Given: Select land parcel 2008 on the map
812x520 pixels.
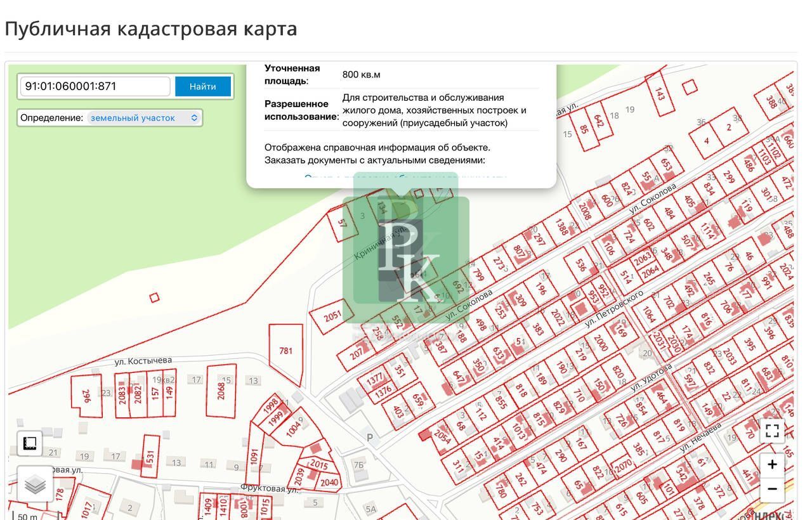Looking at the screenshot, I should click(585, 213).
